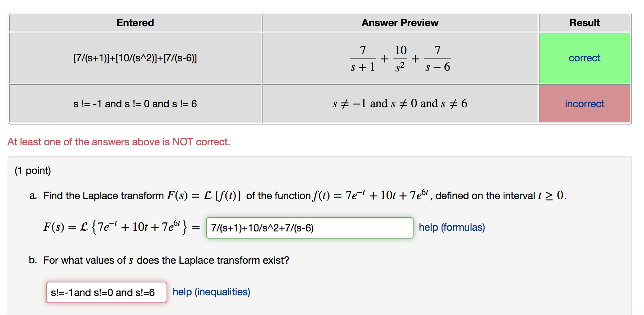Open the help (formulas) link

click(x=452, y=227)
